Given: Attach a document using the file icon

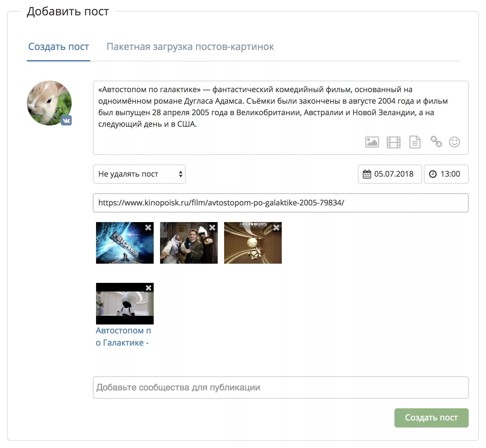Looking at the screenshot, I should [415, 142].
